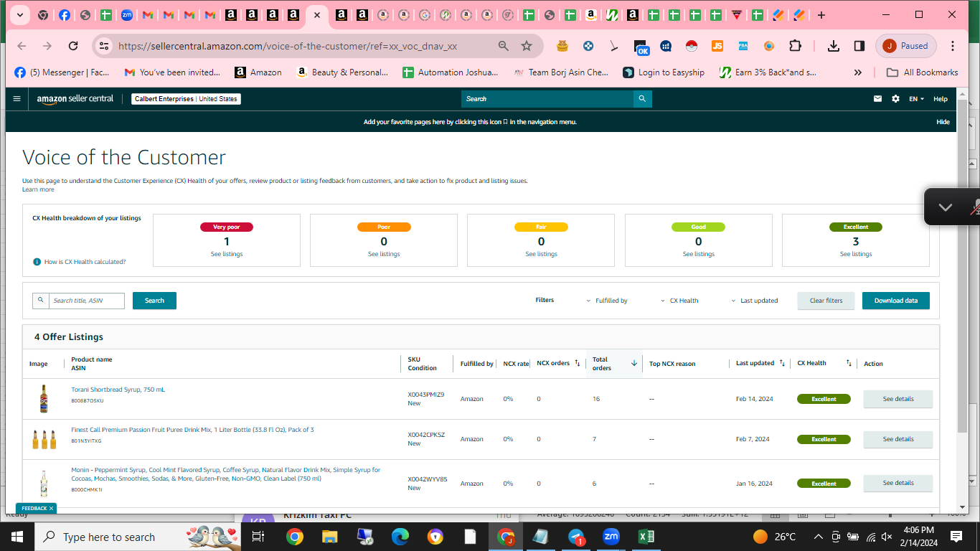Open the Seller Central hamburger navigation menu
This screenshot has height=551, width=980.
17,99
